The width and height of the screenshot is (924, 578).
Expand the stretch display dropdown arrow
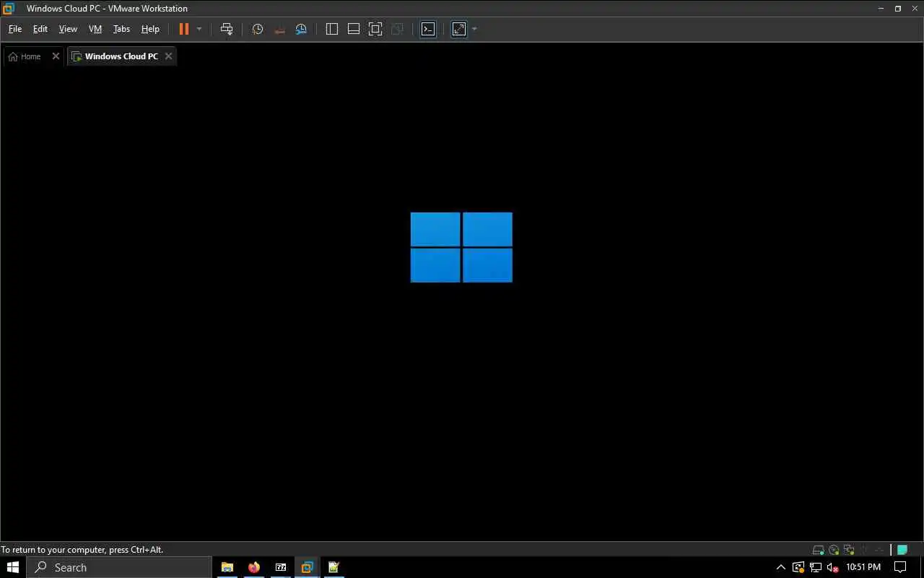pos(474,29)
